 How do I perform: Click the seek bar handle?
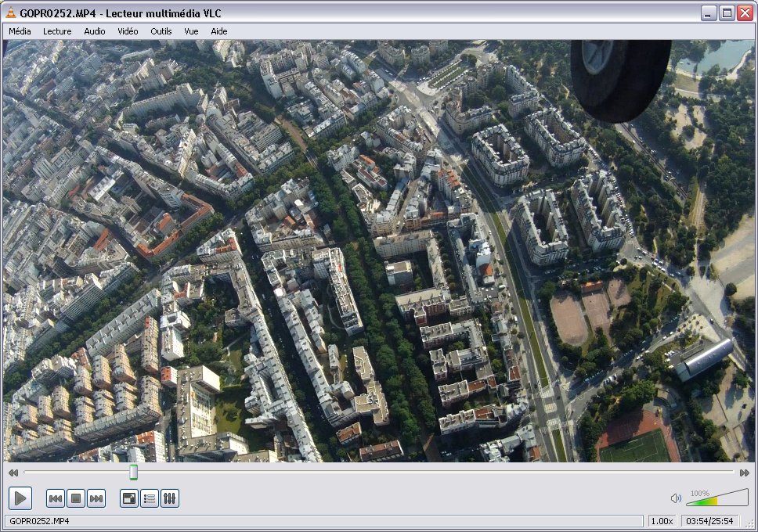click(133, 472)
